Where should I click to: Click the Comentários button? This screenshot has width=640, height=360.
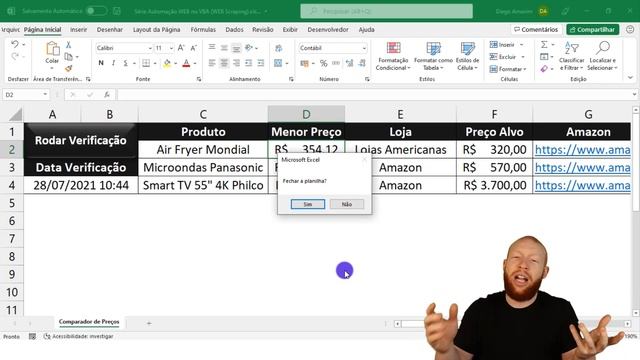point(536,29)
